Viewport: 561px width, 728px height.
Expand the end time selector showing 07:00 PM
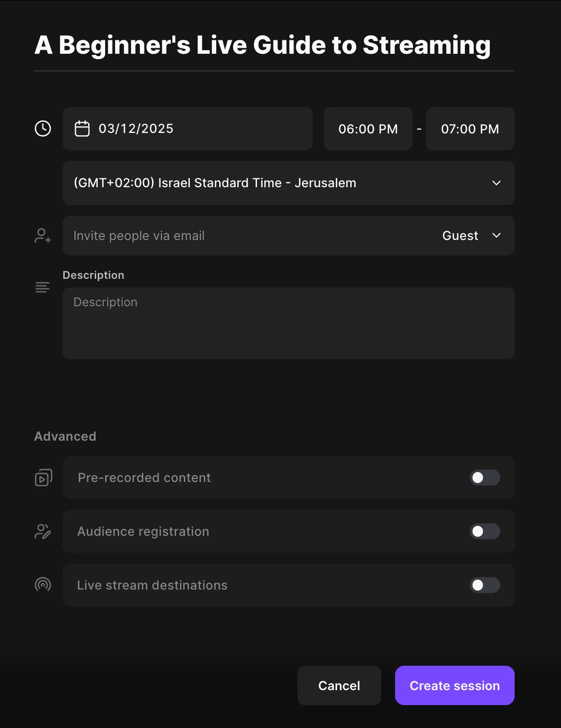[x=470, y=128]
